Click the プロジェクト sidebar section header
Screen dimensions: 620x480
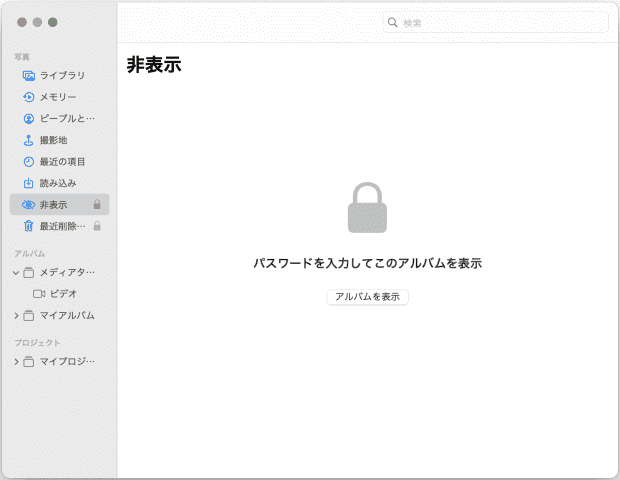(37, 343)
